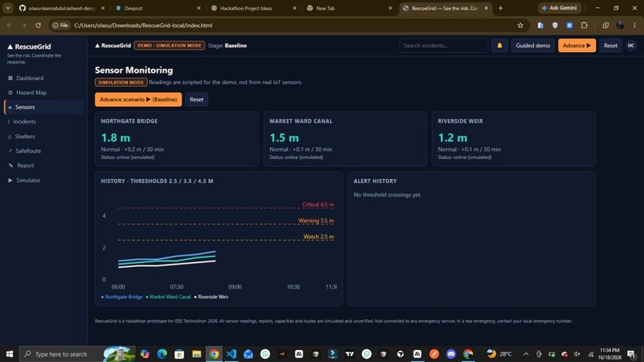Click the Northgate Bridge 1.8 m reading

(115, 137)
